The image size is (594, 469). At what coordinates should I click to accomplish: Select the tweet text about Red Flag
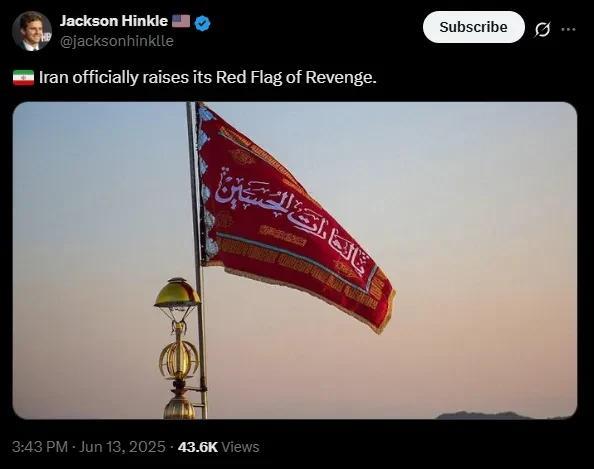tap(208, 78)
